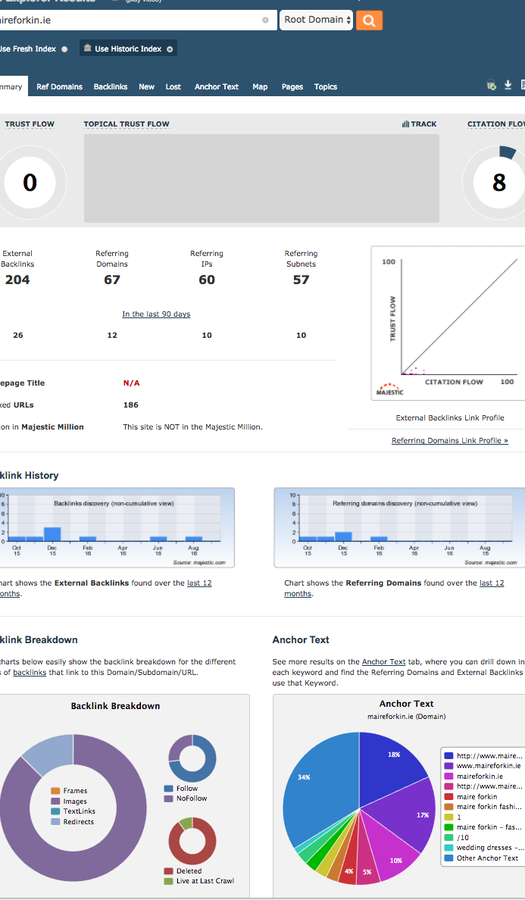The image size is (525, 900).
Task: Open the Pages tab
Action: coord(292,87)
